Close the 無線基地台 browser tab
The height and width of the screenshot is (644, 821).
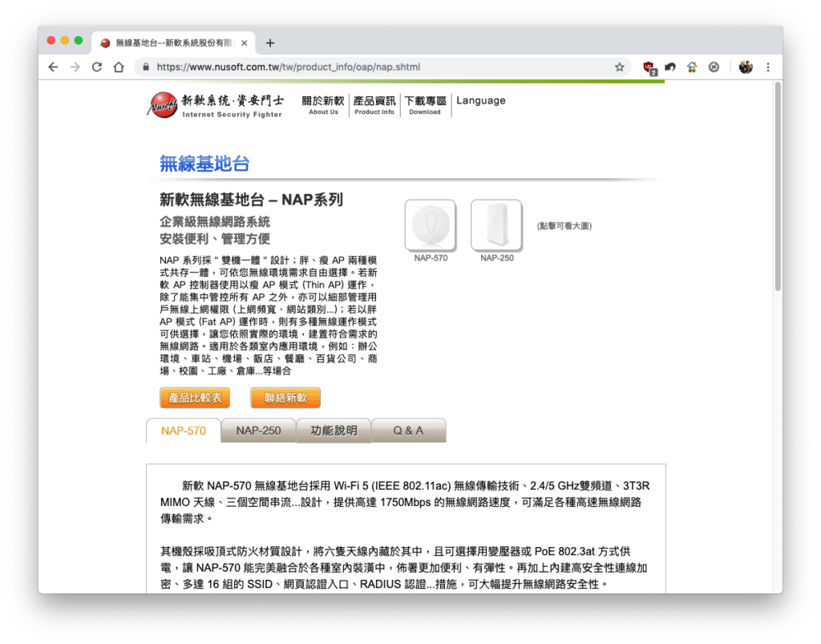(244, 43)
